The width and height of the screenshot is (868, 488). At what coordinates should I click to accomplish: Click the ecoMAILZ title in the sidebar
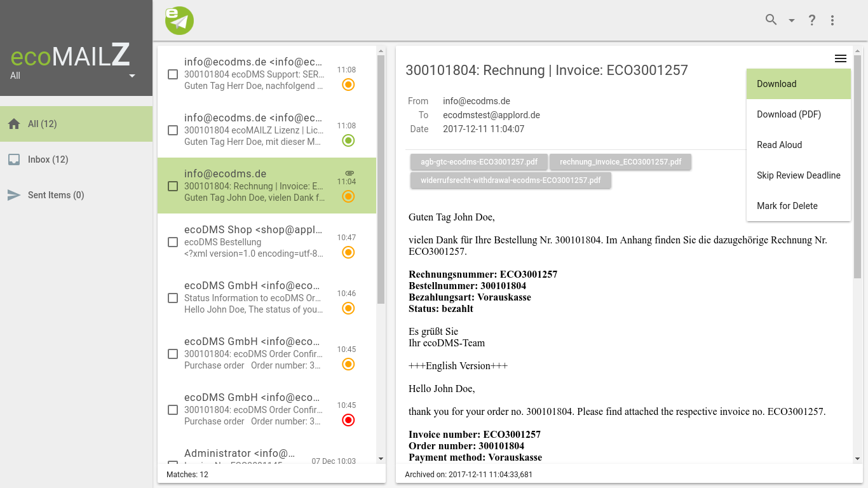tap(71, 57)
